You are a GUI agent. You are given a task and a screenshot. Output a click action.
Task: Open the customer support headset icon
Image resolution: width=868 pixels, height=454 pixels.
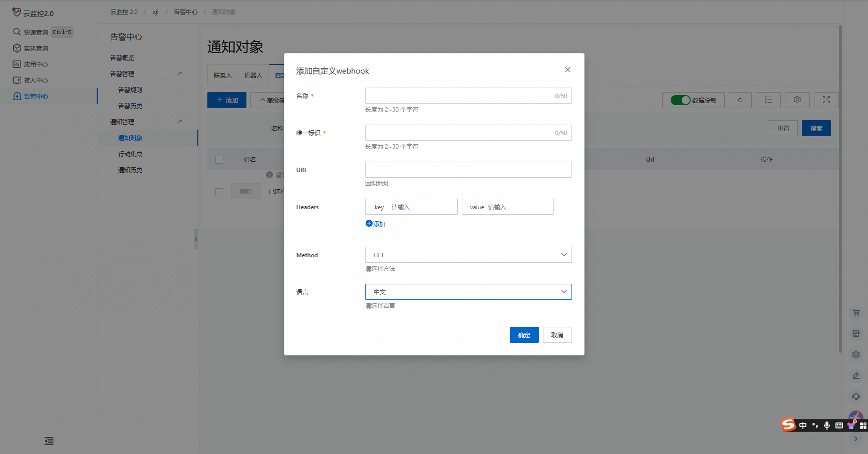856,396
